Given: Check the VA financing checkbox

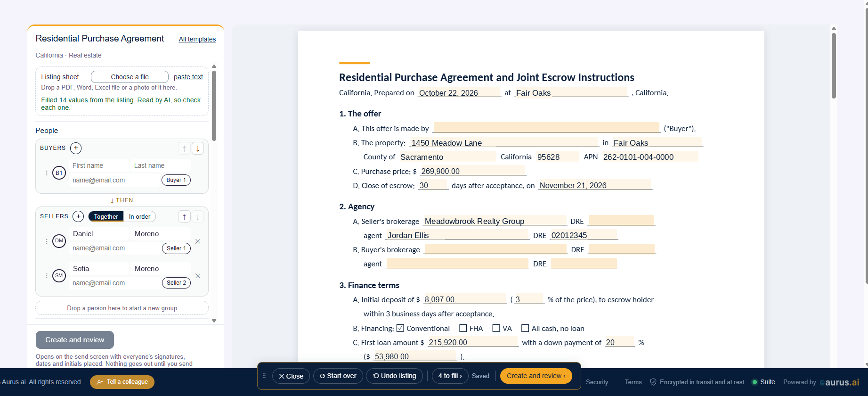Looking at the screenshot, I should [496, 328].
